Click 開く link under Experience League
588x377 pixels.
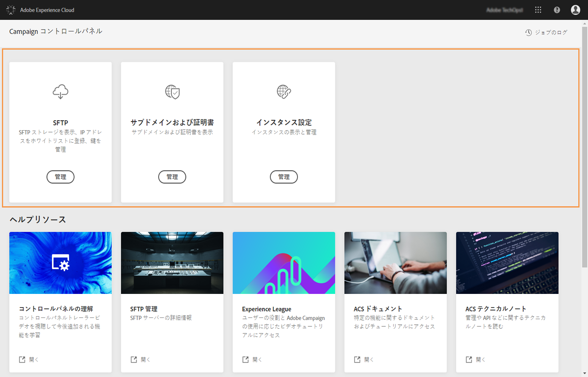pyautogui.click(x=257, y=359)
